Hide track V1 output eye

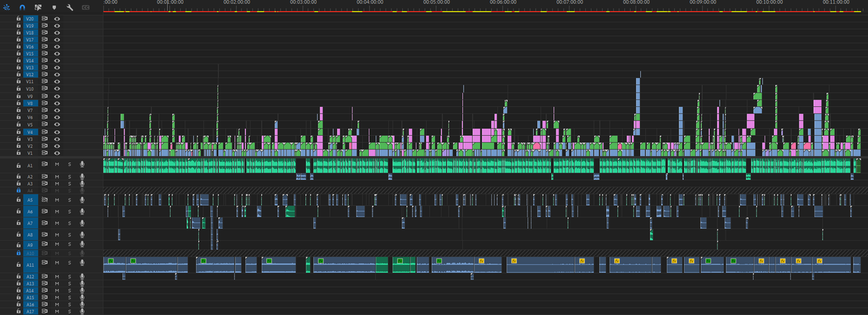pyautogui.click(x=56, y=153)
